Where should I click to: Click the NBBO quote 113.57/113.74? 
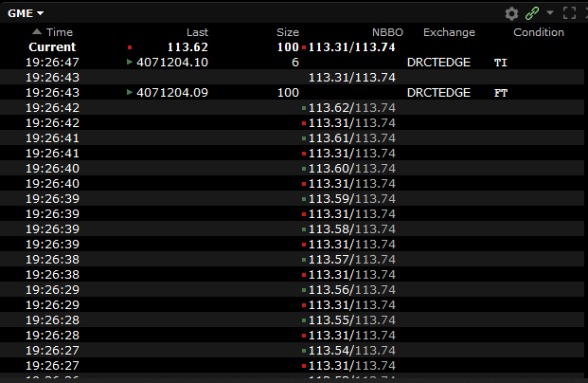click(x=351, y=260)
